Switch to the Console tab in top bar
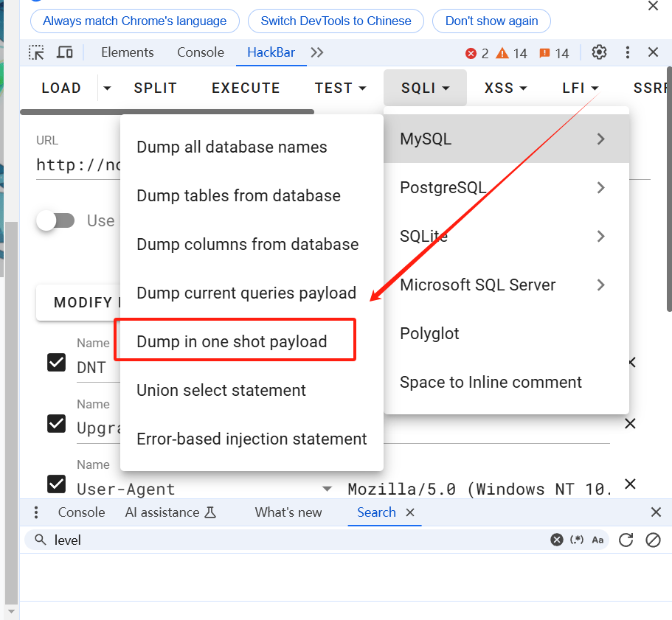The image size is (672, 620). tap(201, 52)
